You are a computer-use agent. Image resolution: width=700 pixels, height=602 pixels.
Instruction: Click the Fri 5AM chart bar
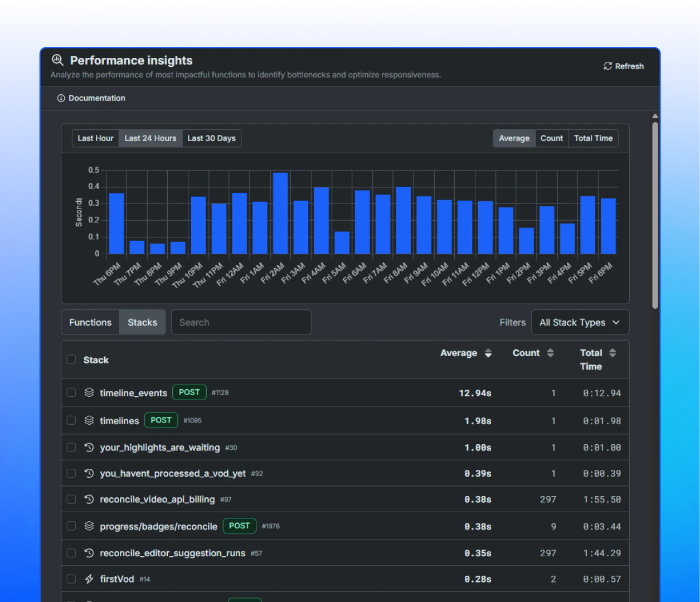(x=342, y=242)
